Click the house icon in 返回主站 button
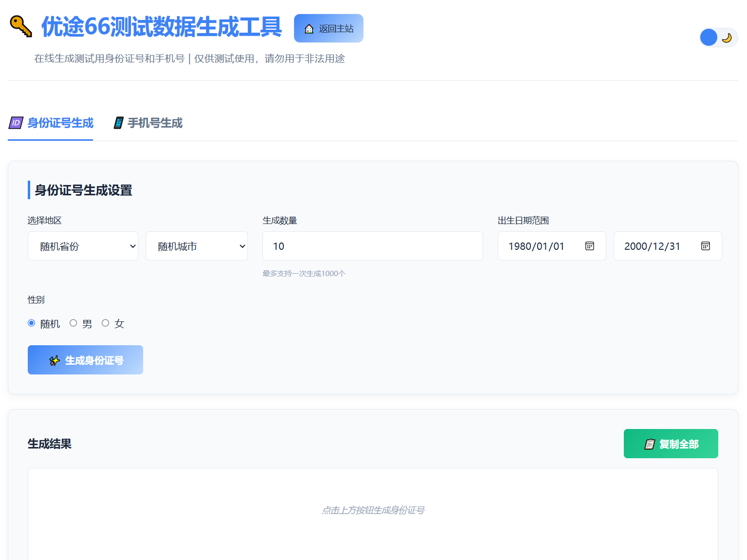 (309, 29)
